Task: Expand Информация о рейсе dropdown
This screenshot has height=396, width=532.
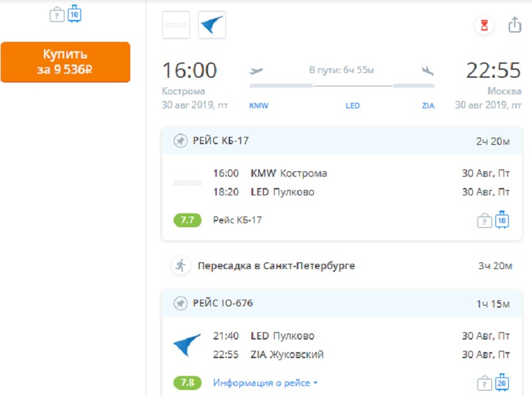Action: tap(265, 383)
